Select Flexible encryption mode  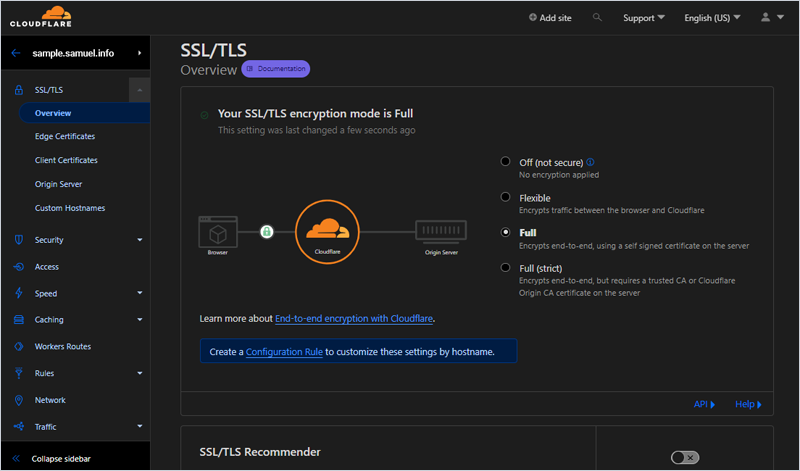click(506, 197)
